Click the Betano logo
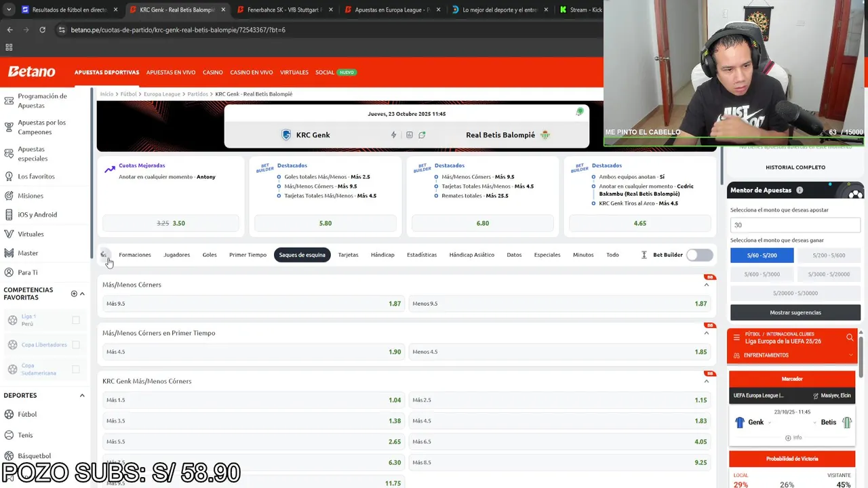The image size is (868, 488). coord(31,72)
